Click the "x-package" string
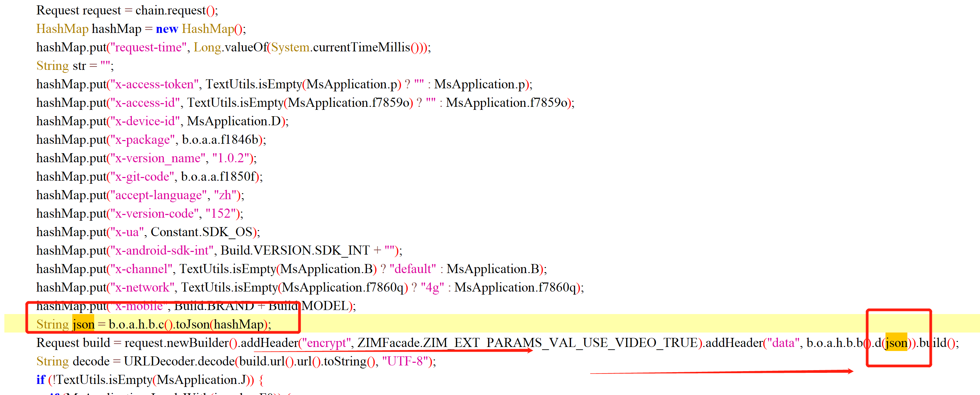 click(x=142, y=140)
